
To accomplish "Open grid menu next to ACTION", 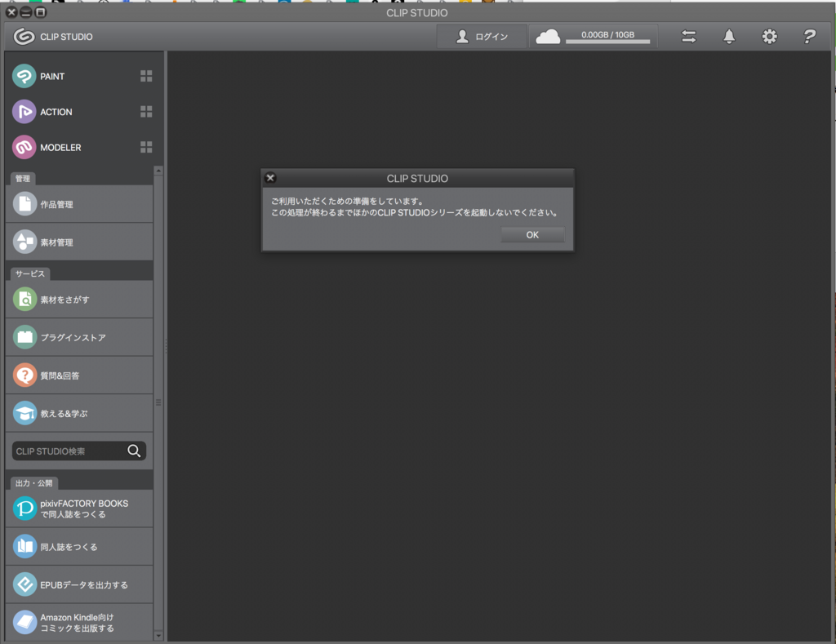I will click(x=146, y=112).
